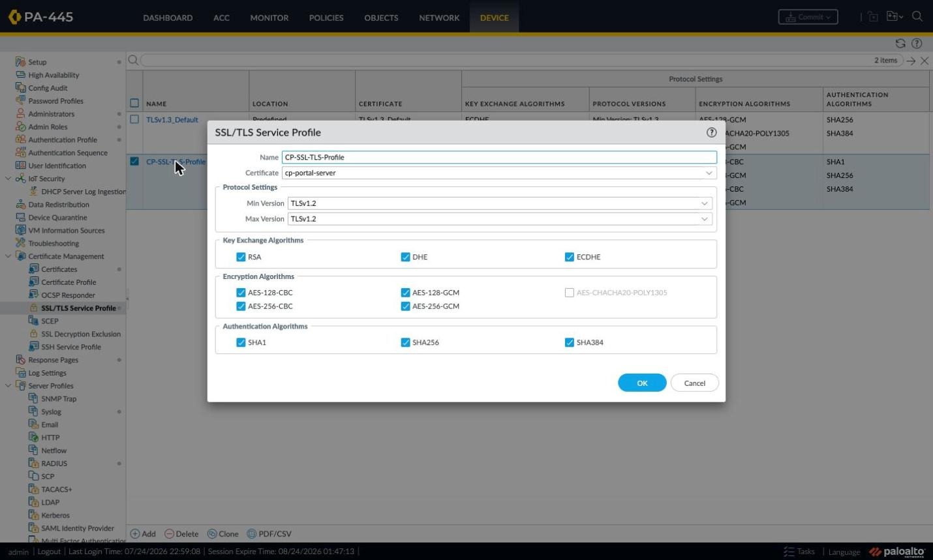Toggle AES-256-CBC checkbox

(241, 306)
